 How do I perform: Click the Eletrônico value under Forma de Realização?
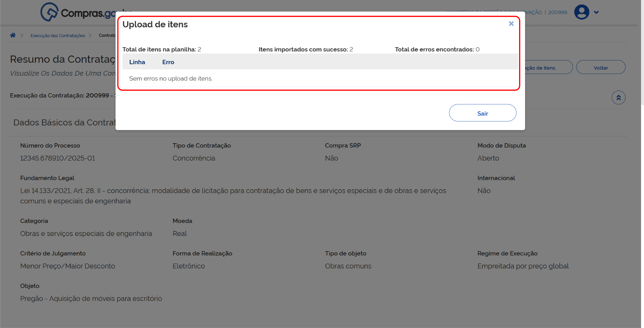click(189, 266)
